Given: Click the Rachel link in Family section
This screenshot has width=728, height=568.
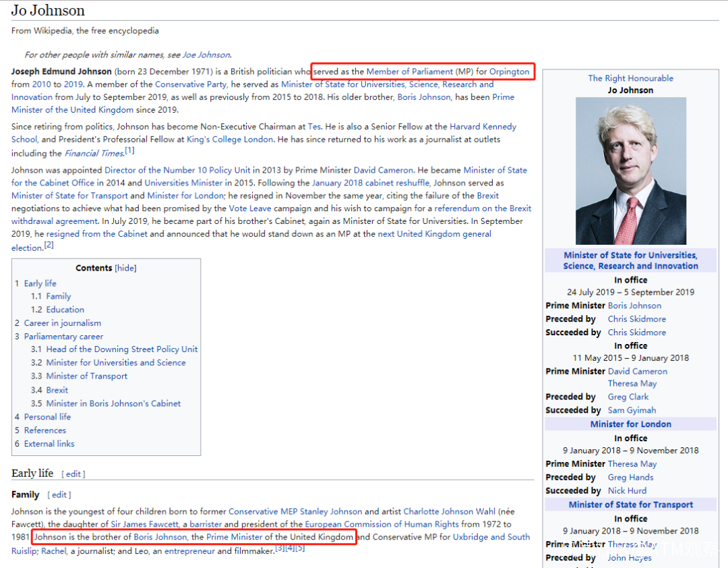Looking at the screenshot, I should (54, 551).
